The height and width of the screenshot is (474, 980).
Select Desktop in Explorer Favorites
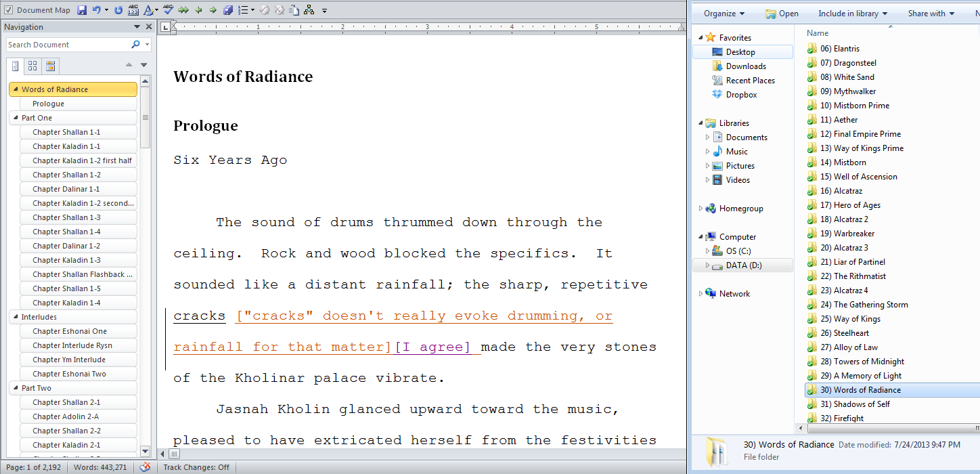point(742,52)
